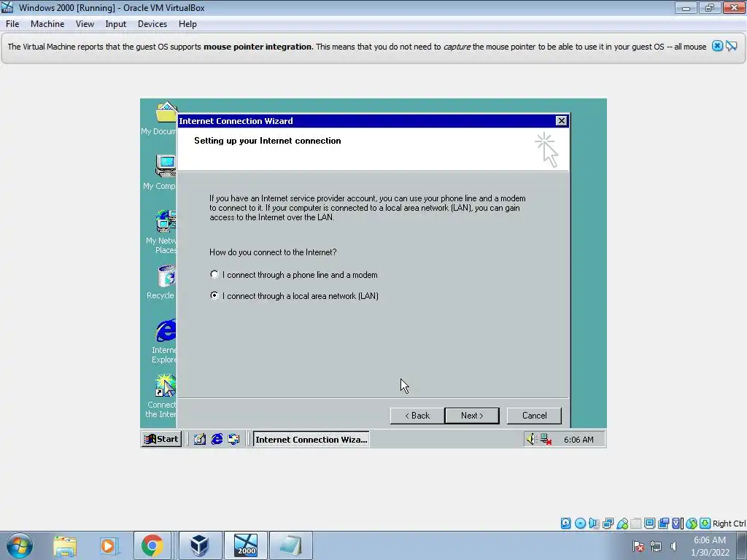Screen dimensions: 747x560
Task: Go back with the Back button
Action: pos(417,415)
